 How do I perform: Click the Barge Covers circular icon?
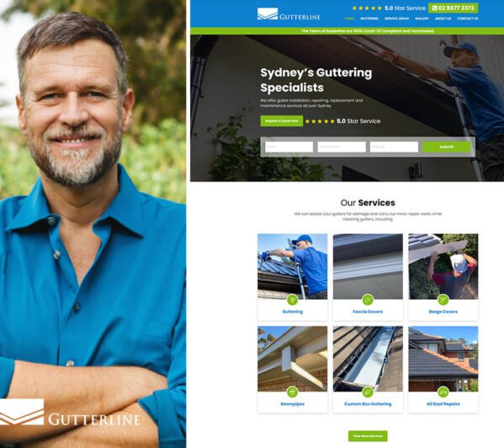point(443,300)
